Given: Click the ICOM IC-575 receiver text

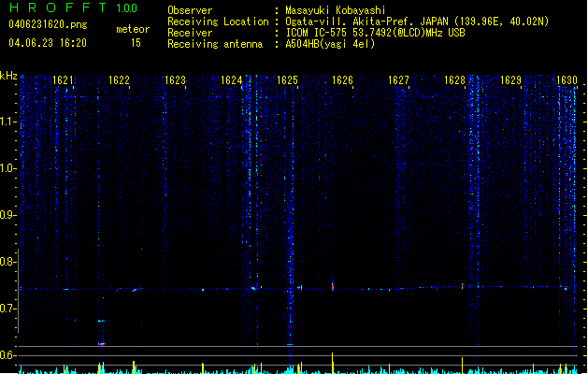Looking at the screenshot, I should [375, 33].
